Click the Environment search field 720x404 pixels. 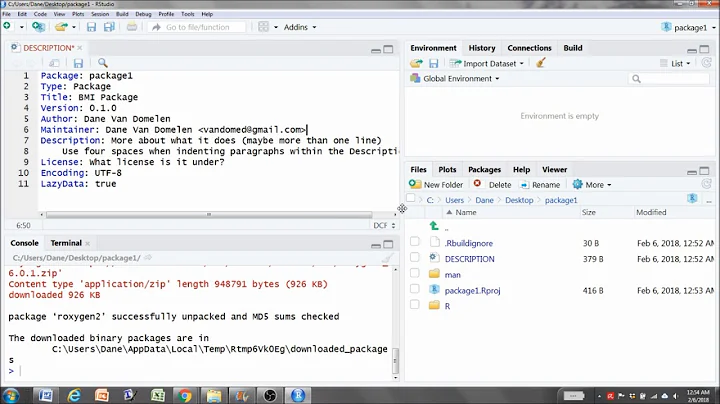pos(669,79)
